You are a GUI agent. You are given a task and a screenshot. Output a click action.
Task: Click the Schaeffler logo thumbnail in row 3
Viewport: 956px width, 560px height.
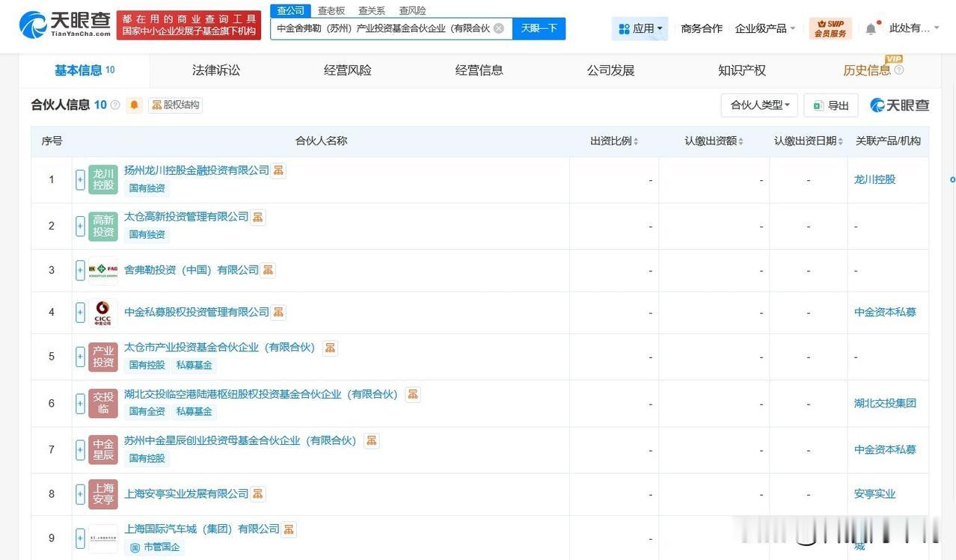(103, 270)
